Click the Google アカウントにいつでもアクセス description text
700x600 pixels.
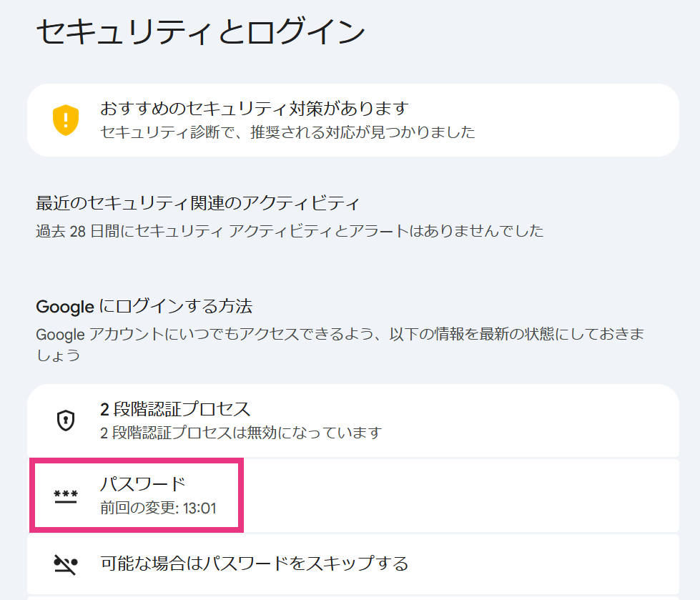click(340, 344)
